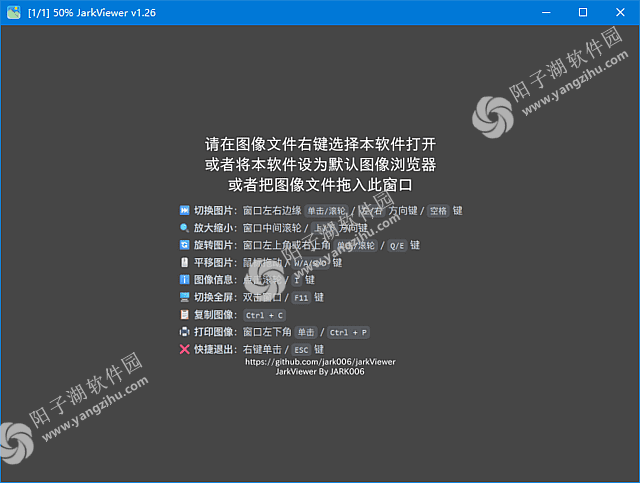640x483 pixels.
Task: Click the '窗口中间滚轮' text
Action: [272, 227]
